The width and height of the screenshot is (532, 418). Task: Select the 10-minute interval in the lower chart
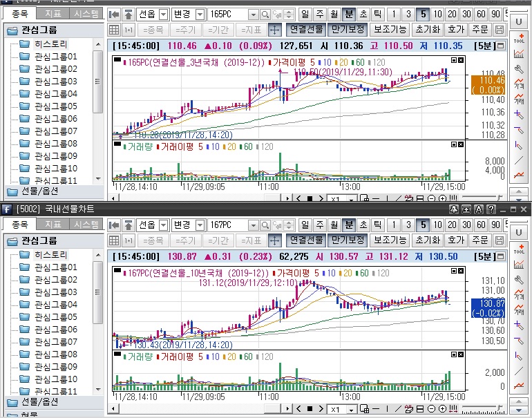click(437, 225)
